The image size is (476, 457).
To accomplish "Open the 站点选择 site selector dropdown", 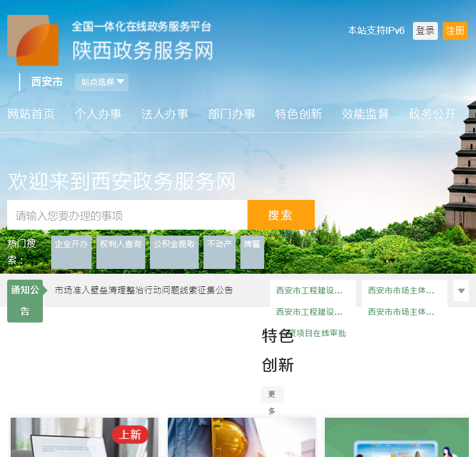I will pyautogui.click(x=101, y=82).
